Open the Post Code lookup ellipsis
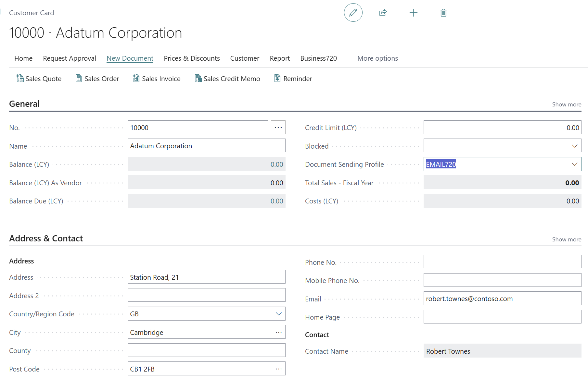Viewport: 588px width, 378px height. coord(279,369)
